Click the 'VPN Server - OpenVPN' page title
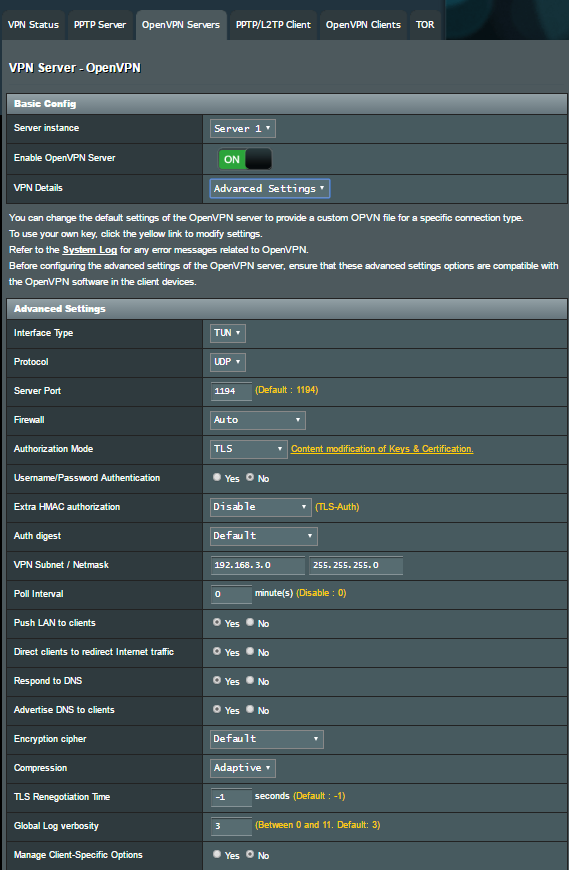Screen dimensions: 569x870 click(x=75, y=68)
